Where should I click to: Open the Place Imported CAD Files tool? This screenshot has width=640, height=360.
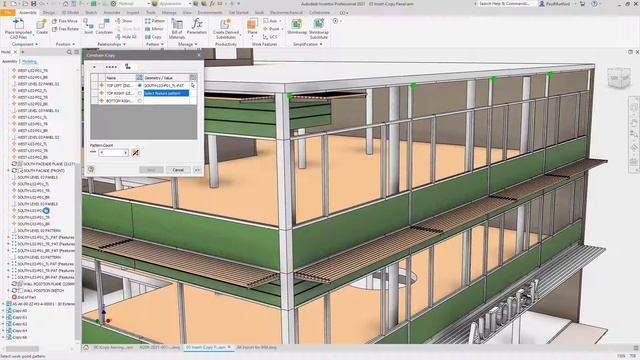[x=18, y=29]
